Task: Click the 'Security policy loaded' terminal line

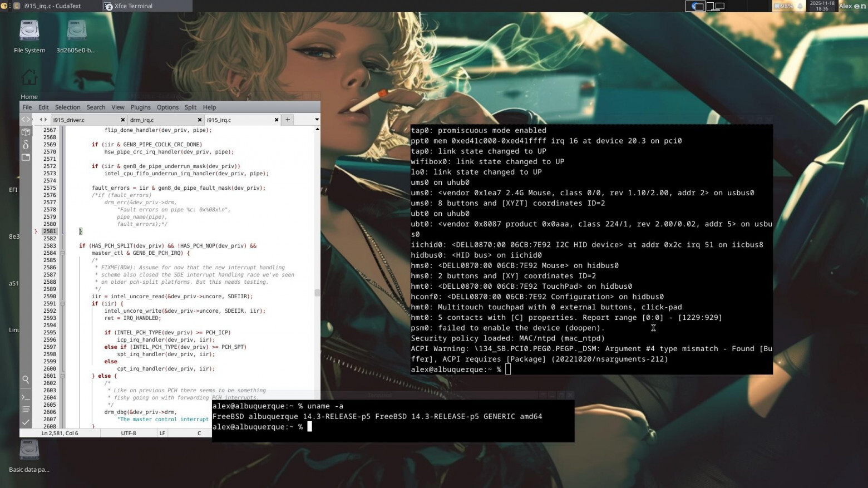Action: point(507,338)
